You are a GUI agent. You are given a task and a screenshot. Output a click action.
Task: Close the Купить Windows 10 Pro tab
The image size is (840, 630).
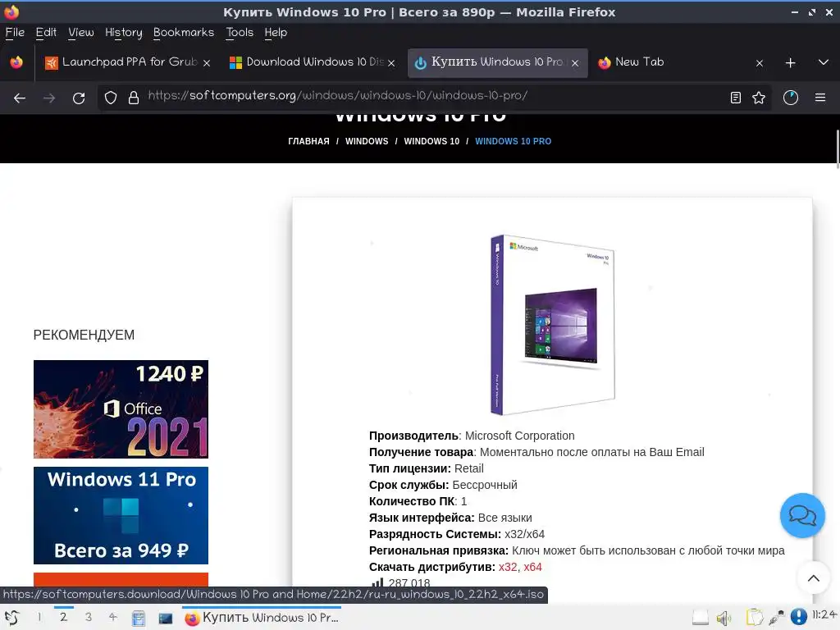pos(575,63)
